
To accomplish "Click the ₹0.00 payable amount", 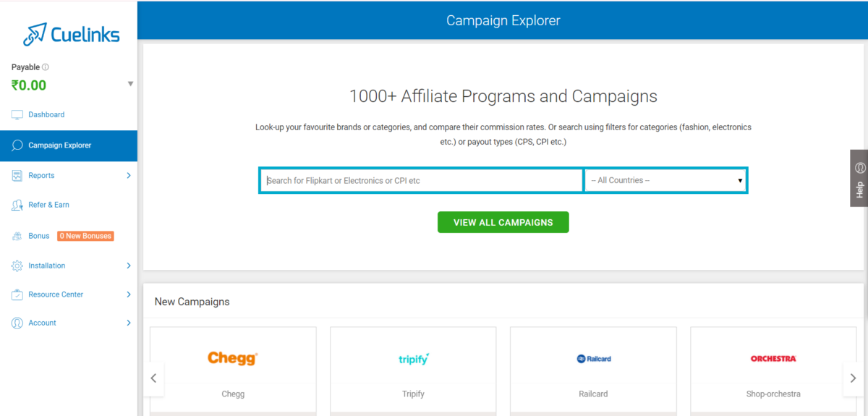I will coord(29,85).
